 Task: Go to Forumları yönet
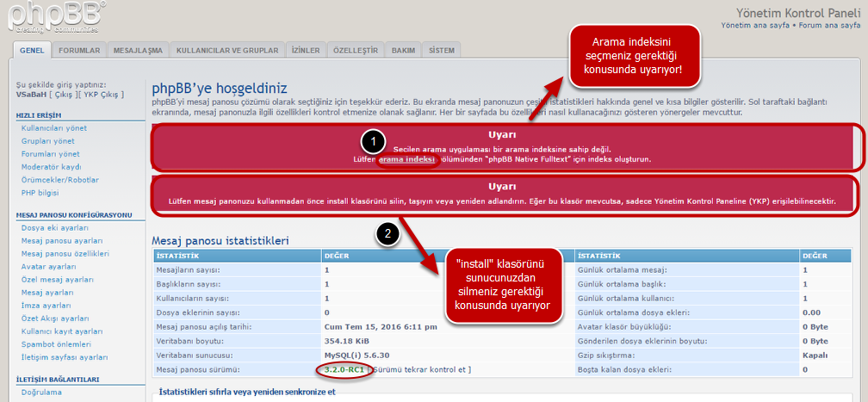[50, 154]
